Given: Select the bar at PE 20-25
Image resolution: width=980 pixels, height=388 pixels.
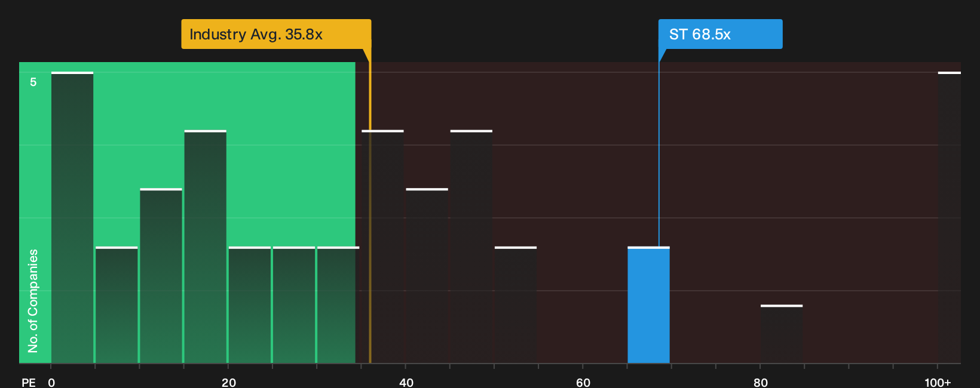Looking at the screenshot, I should (249, 305).
